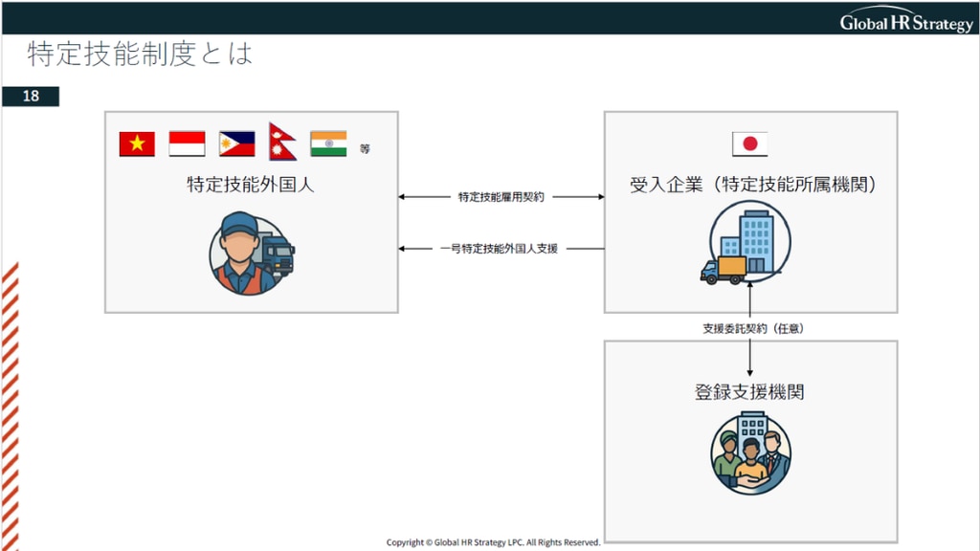Click the Global HR Strategy logo
Viewport: 980px width, 551px height.
(905, 22)
